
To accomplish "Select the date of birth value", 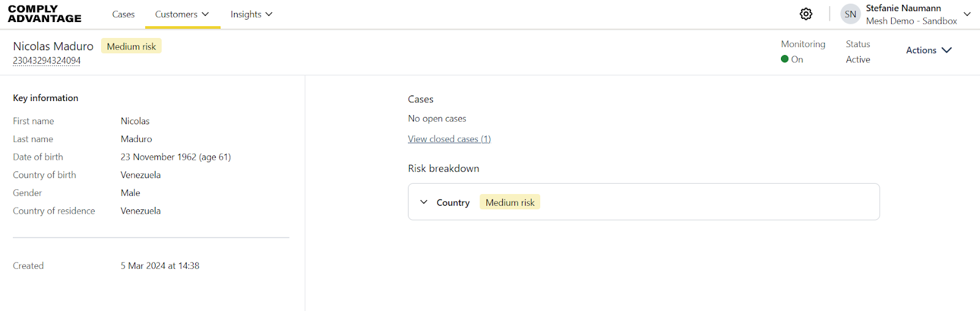I will click(175, 157).
